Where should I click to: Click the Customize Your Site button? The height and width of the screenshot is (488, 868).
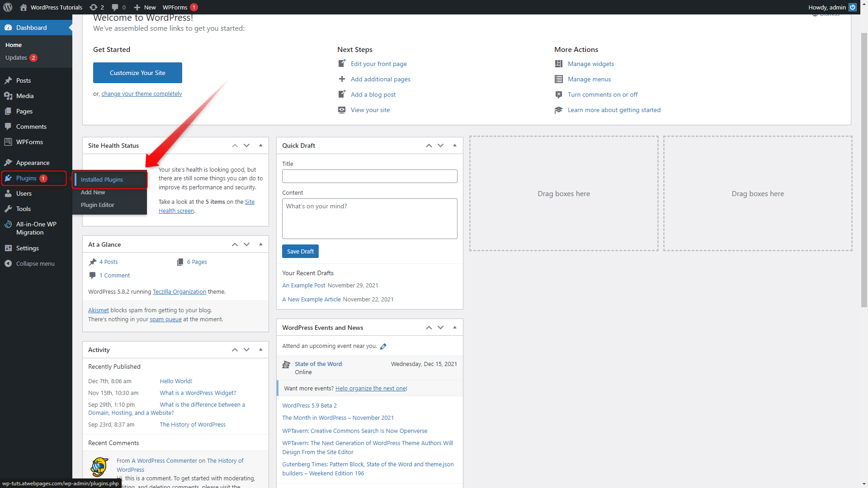137,73
